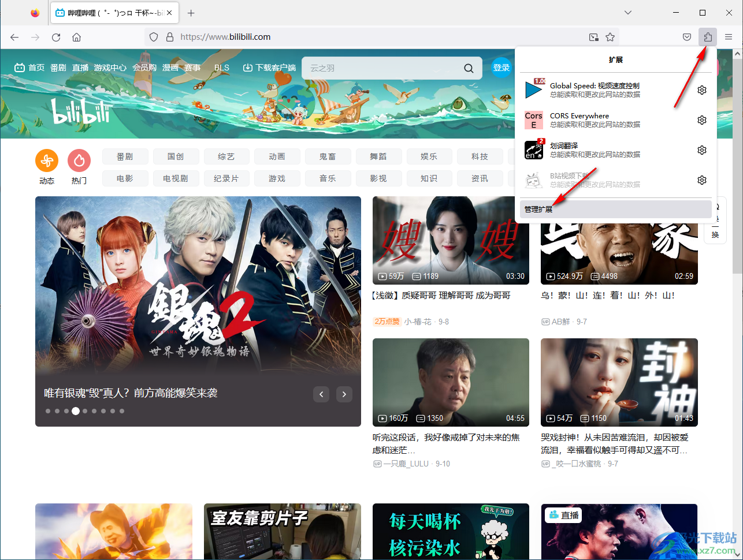Open the 游戏中心 navigation link
This screenshot has width=743, height=560.
coord(110,68)
